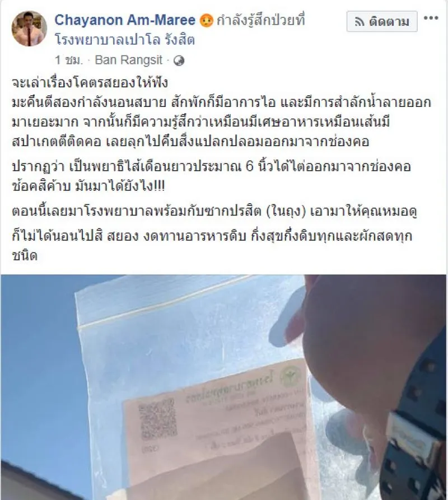
Task: Open the attached plastic bag photo
Action: click(224, 387)
